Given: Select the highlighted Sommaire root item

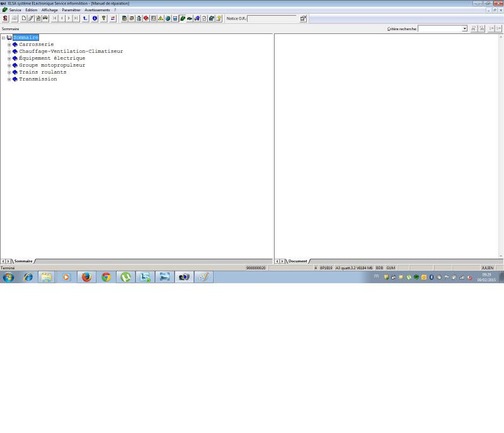Looking at the screenshot, I should 26,38.
